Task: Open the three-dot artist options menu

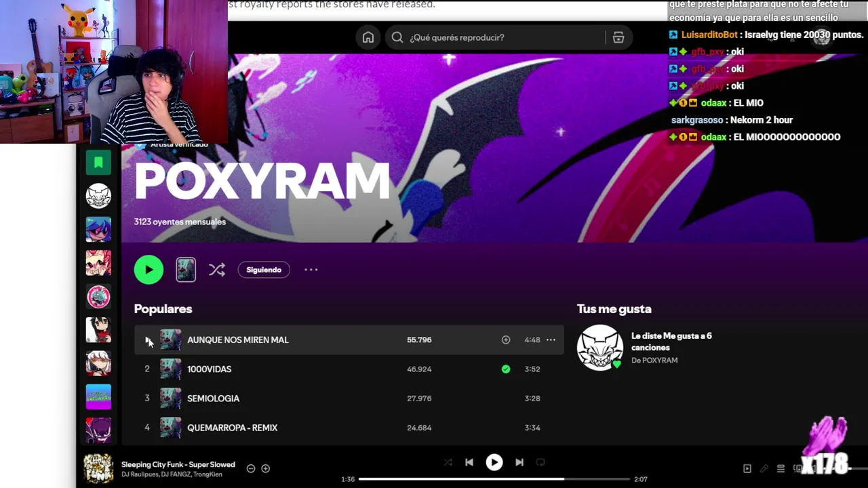Action: point(311,270)
